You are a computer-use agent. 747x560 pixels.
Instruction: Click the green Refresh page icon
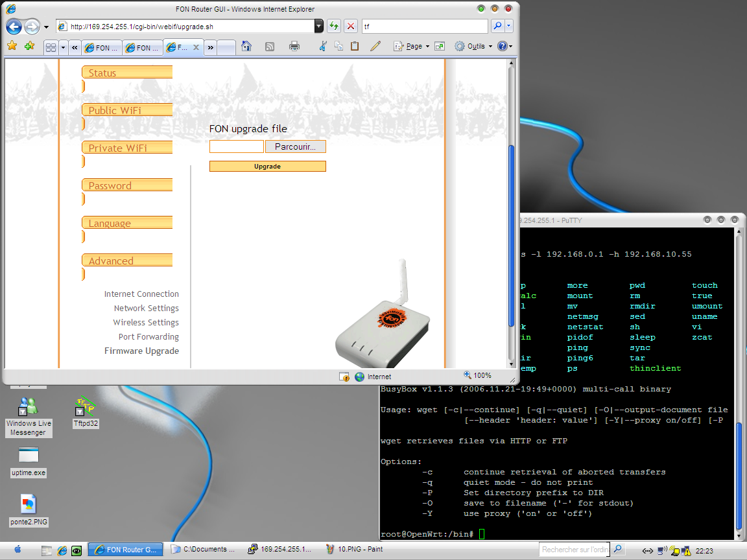pos(334,26)
